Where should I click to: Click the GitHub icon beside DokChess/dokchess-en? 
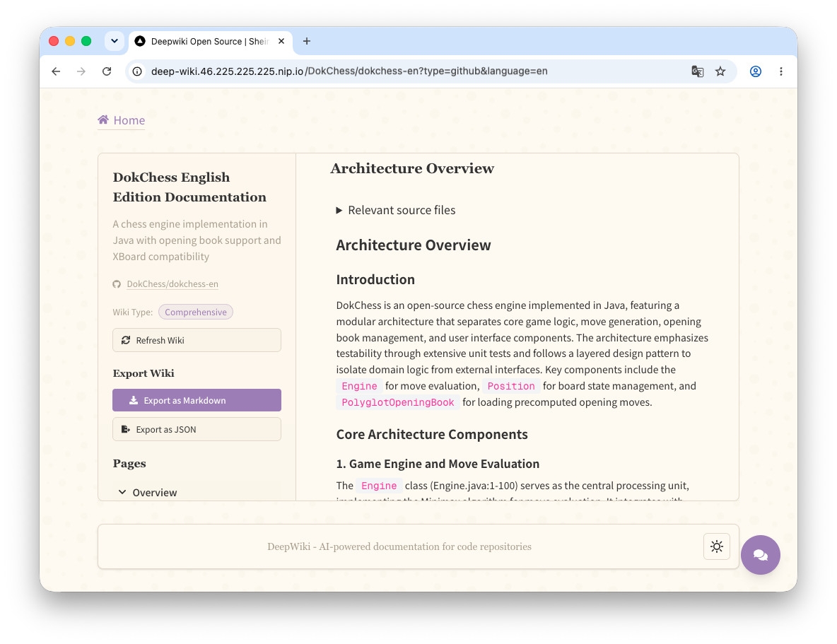(x=117, y=284)
